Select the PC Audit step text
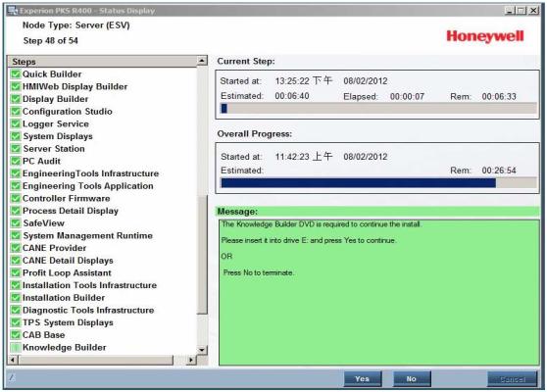This screenshot has height=392, width=547. (41, 161)
